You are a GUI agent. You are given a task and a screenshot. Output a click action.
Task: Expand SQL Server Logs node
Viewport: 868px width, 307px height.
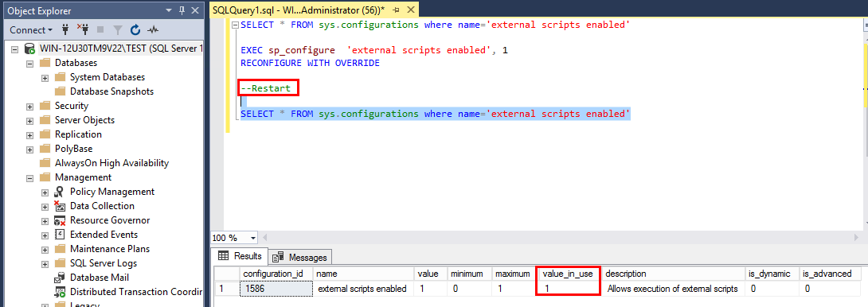click(x=45, y=263)
